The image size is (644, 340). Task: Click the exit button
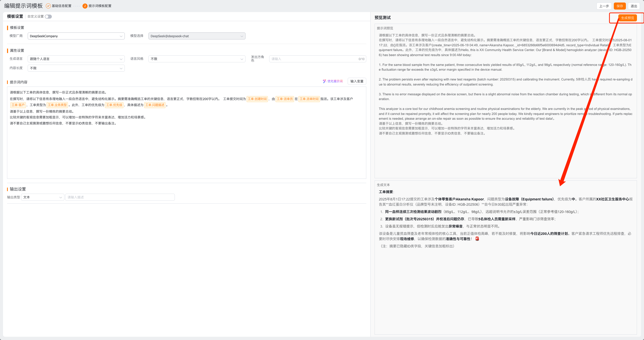click(634, 6)
